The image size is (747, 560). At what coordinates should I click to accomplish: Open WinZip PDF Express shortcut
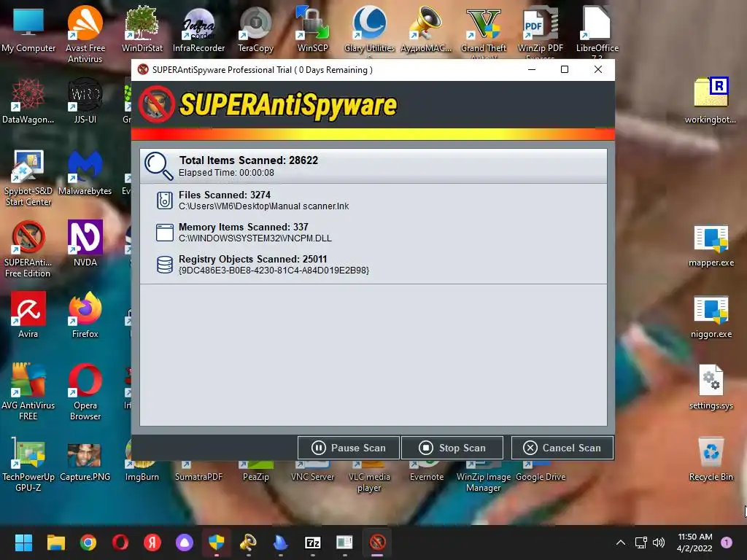541,29
